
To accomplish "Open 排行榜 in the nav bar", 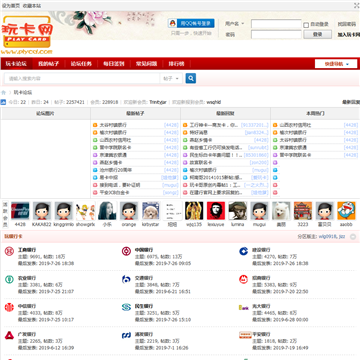I will point(176,64).
